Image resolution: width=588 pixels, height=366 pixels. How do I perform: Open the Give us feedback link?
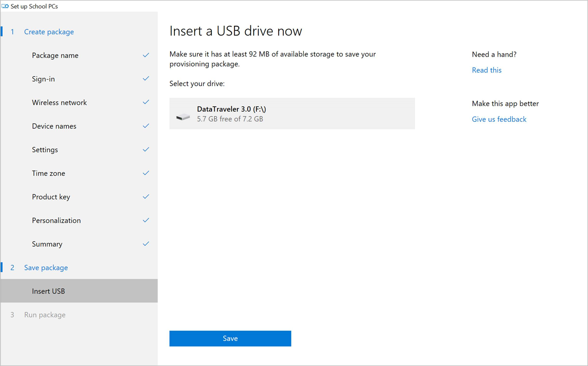click(499, 119)
